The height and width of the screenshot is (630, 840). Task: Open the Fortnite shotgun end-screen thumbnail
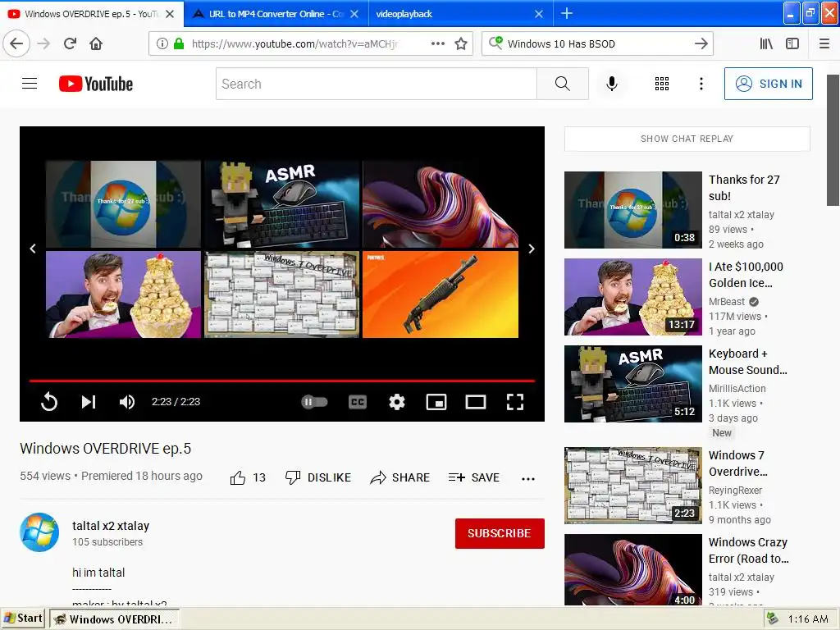pos(441,294)
